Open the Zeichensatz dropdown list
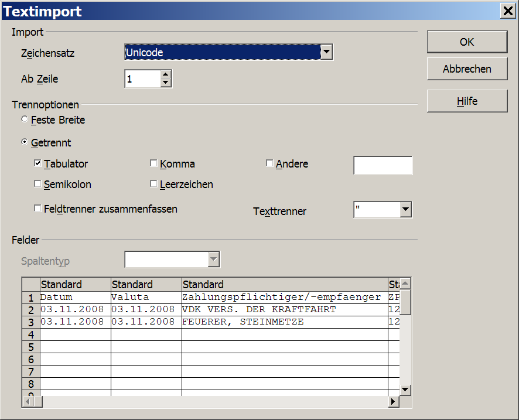Screen dimensions: 519x420 [327, 53]
